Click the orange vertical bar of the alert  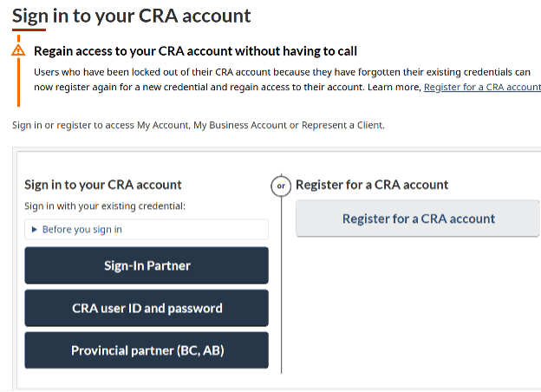pyautogui.click(x=18, y=82)
